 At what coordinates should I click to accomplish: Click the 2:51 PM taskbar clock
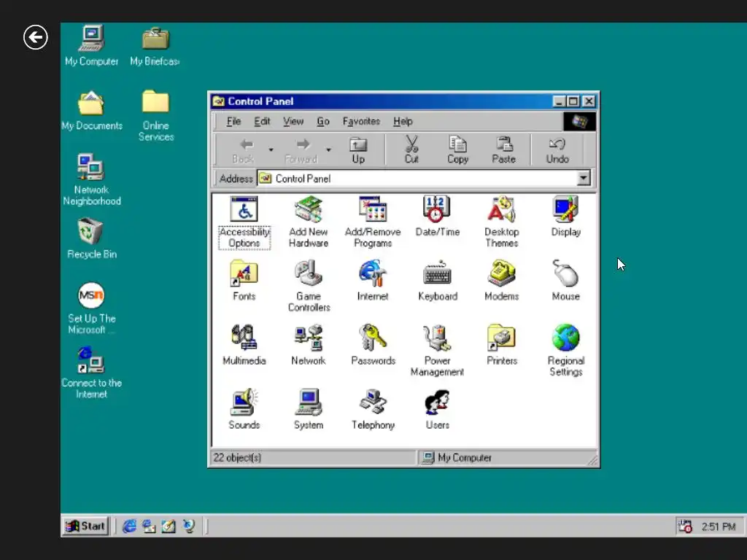pyautogui.click(x=719, y=526)
